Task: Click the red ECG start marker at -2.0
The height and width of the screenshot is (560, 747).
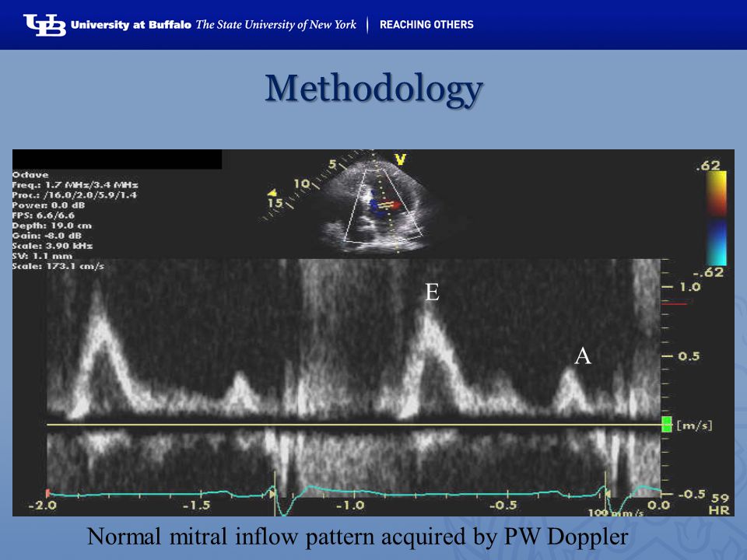Action: pos(47,493)
